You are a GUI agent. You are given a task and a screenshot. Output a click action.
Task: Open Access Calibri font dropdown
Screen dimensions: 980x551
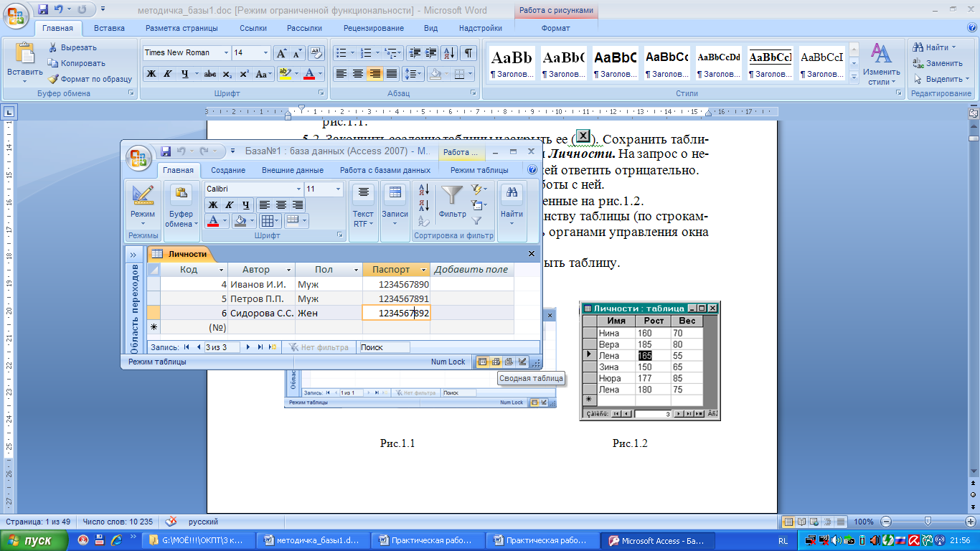[x=298, y=189]
